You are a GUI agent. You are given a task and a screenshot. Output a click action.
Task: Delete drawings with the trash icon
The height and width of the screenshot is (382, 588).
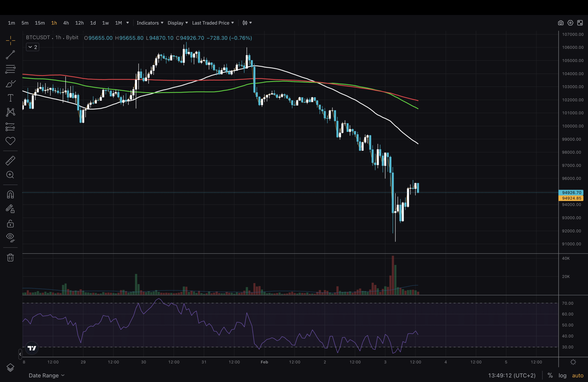click(x=10, y=258)
